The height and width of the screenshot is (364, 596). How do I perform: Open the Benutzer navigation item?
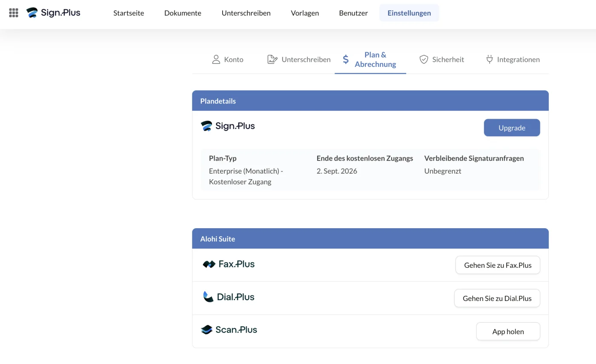353,13
